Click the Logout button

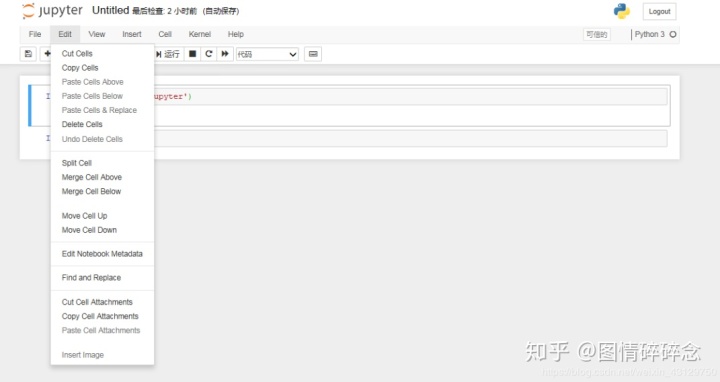click(659, 11)
